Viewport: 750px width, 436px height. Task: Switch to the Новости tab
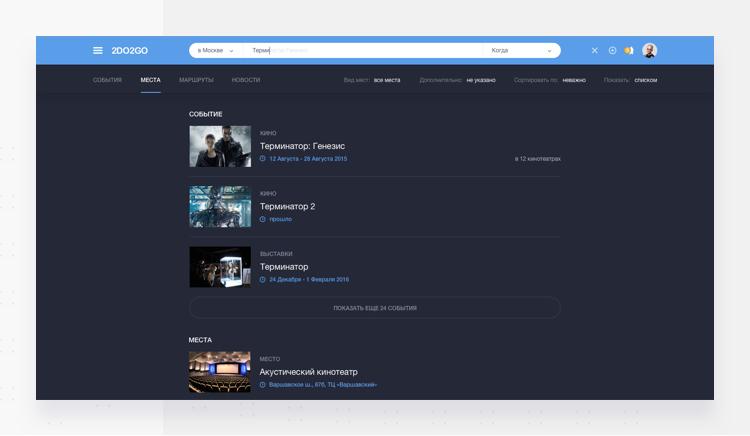click(245, 80)
